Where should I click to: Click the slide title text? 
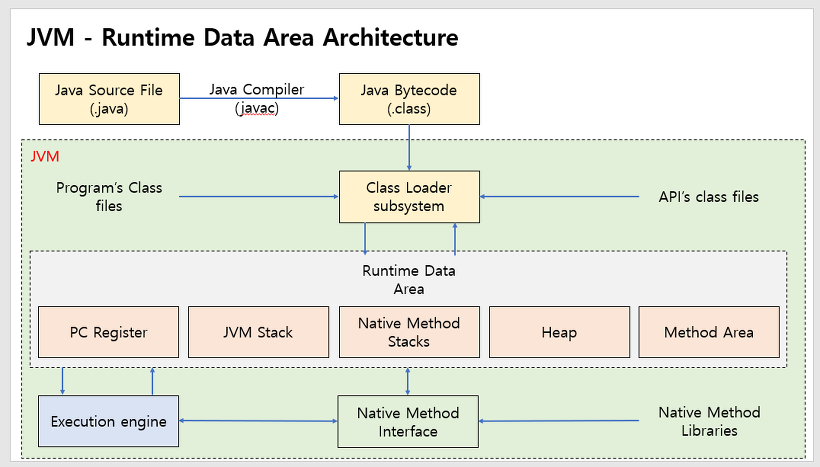(242, 38)
